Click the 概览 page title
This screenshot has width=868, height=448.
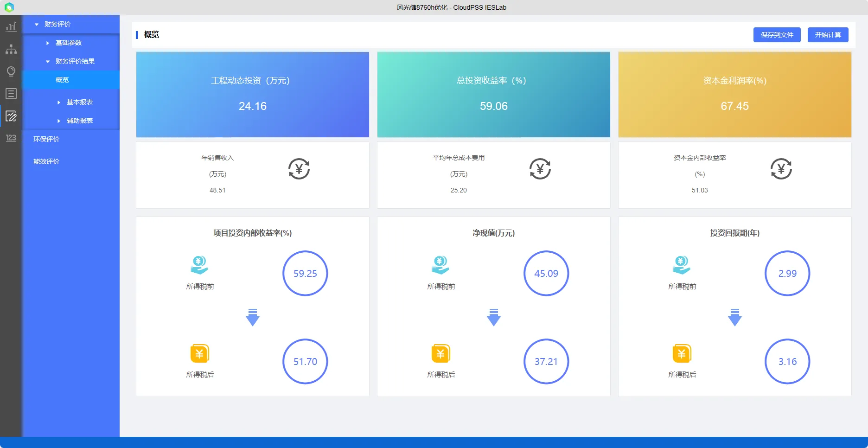pyautogui.click(x=152, y=35)
